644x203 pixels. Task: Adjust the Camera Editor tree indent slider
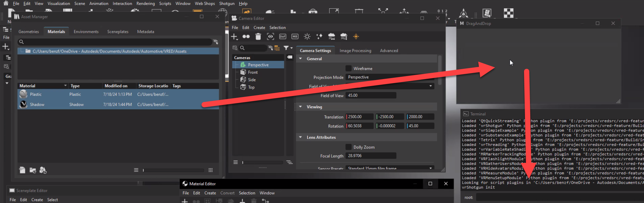coord(263,162)
